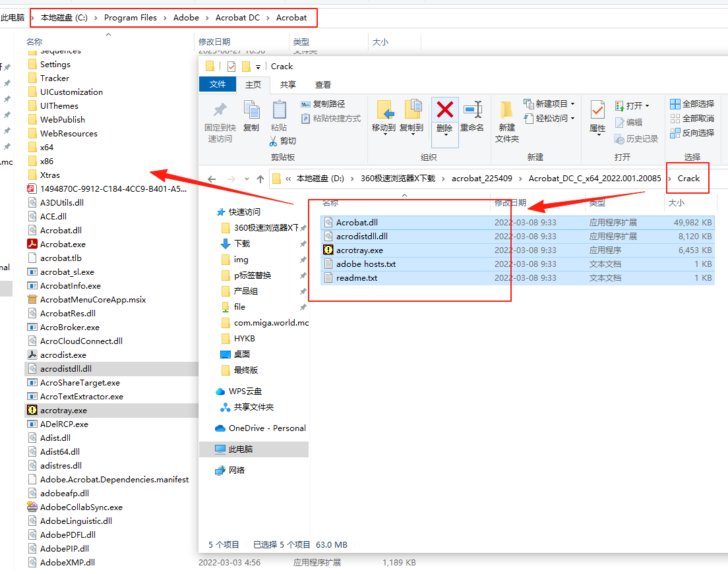The height and width of the screenshot is (574, 728).
Task: Open the Move to (移动到) ribbon command
Action: point(384,117)
